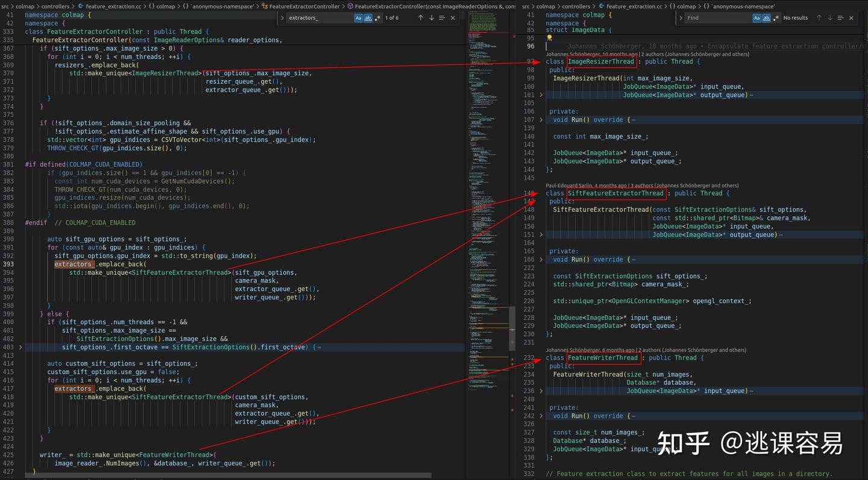Viewport: 868px width, 480px height.
Task: Click 'writer_' variable on line 425
Action: 52,455
